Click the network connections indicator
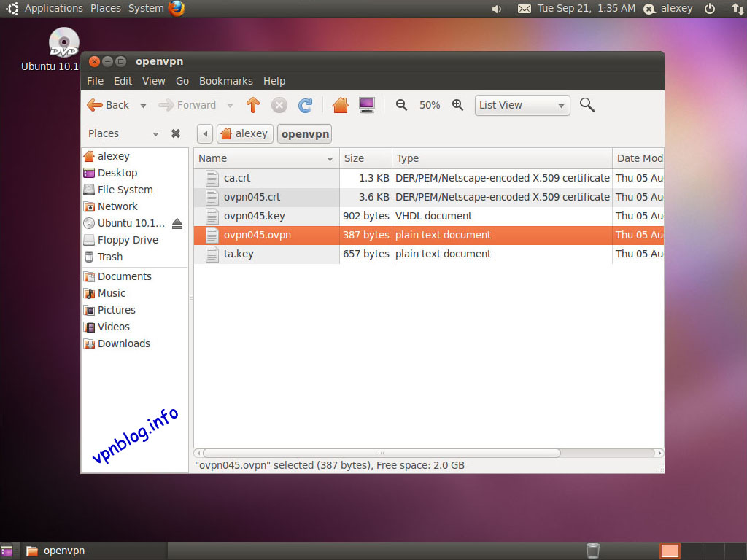Image resolution: width=747 pixels, height=560 pixels. (738, 9)
